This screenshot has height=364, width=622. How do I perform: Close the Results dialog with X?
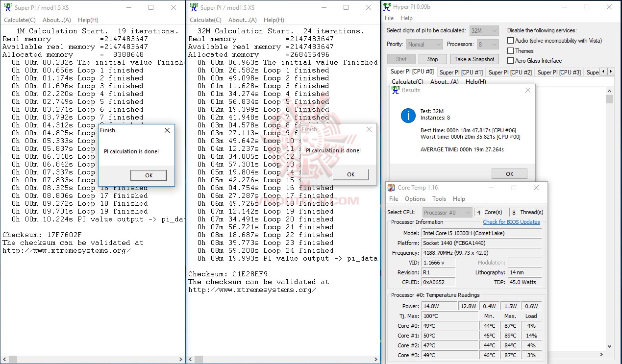528,90
